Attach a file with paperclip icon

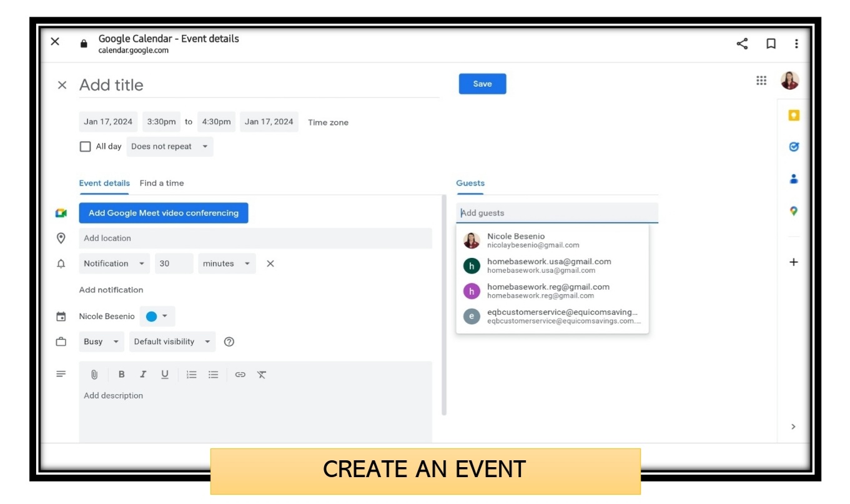[94, 375]
